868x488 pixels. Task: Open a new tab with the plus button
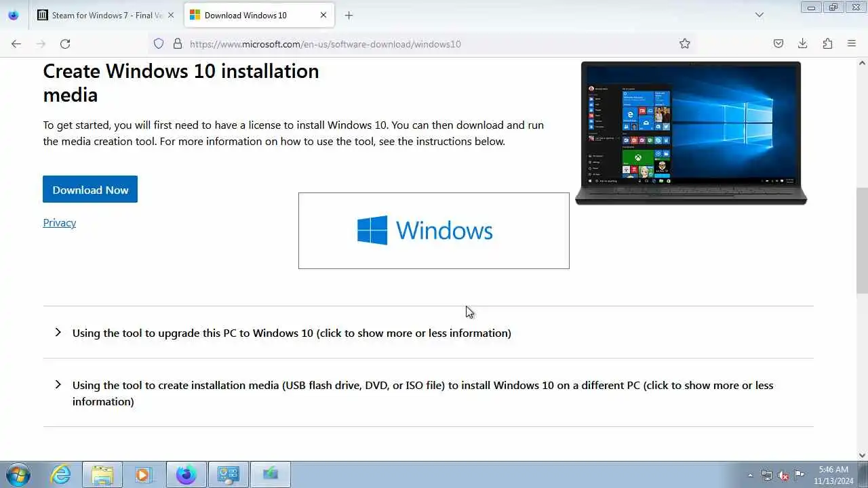(349, 15)
